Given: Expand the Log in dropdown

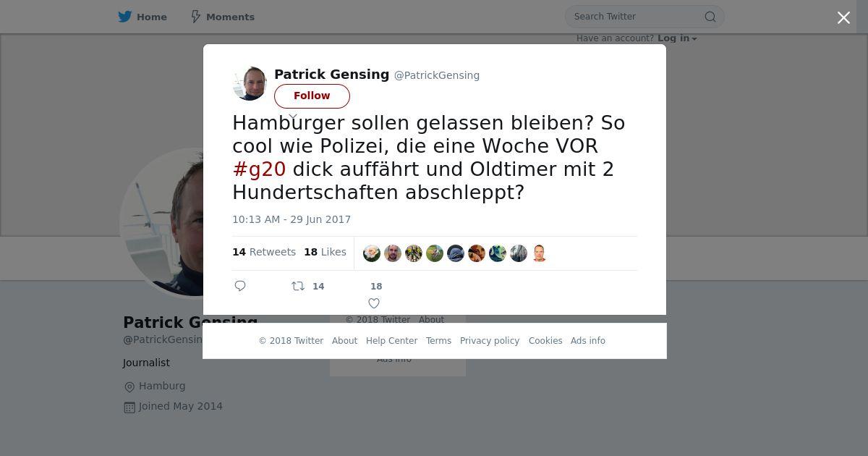Looking at the screenshot, I should coord(694,39).
